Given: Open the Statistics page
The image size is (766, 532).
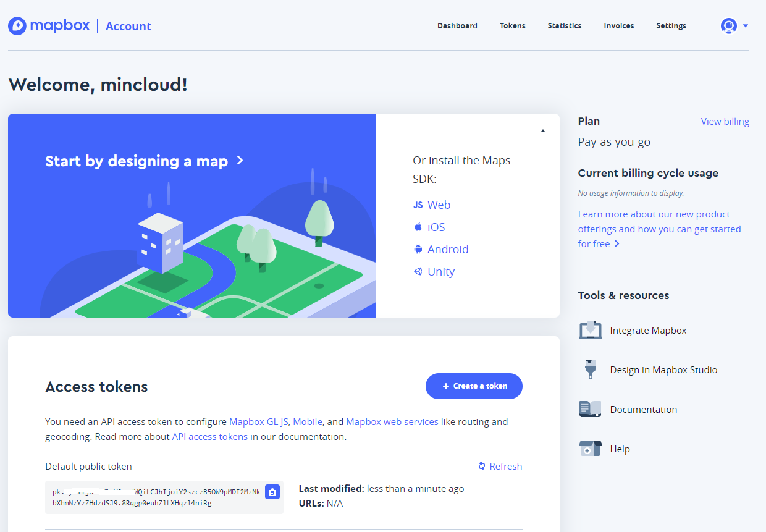Looking at the screenshot, I should pos(565,26).
